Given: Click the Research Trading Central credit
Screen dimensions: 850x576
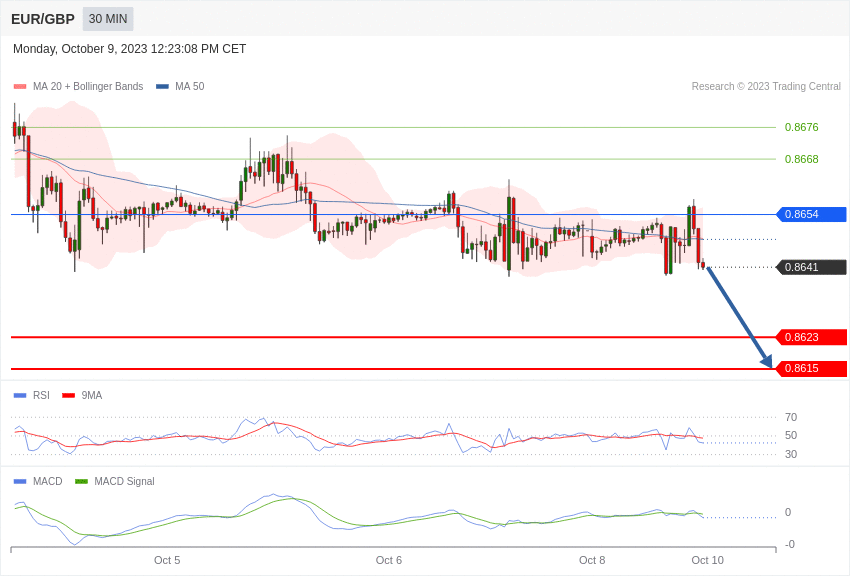Looking at the screenshot, I should [766, 86].
